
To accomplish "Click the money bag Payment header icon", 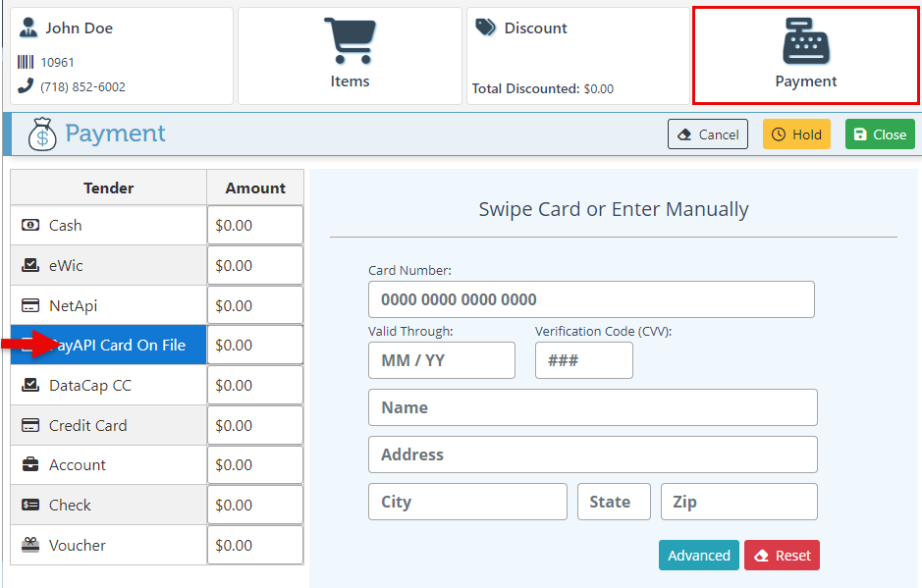I will (x=42, y=134).
